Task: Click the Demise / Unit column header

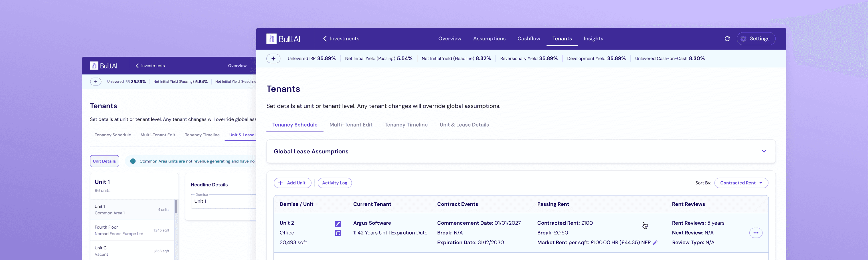Action: (296, 204)
